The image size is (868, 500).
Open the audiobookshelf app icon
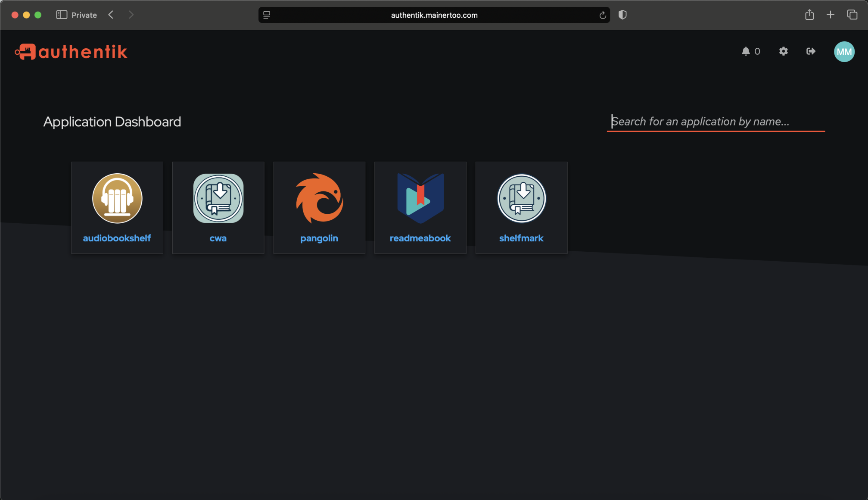point(117,198)
